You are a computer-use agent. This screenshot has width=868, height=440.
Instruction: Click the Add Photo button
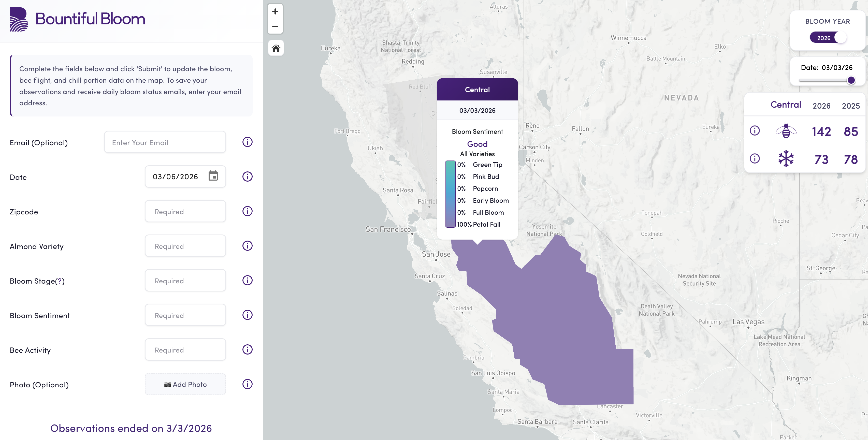click(185, 384)
